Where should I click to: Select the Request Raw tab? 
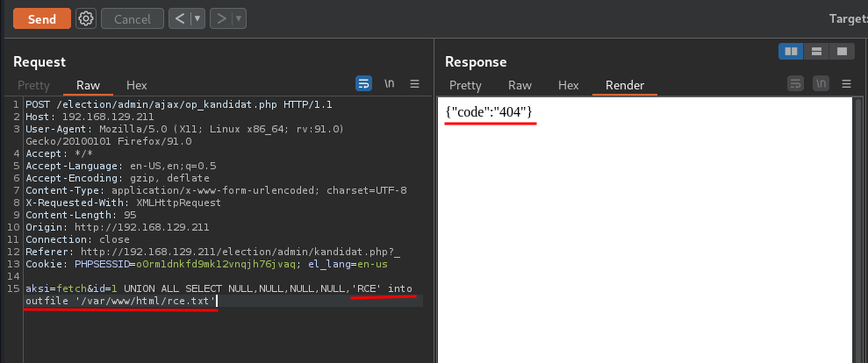point(88,85)
